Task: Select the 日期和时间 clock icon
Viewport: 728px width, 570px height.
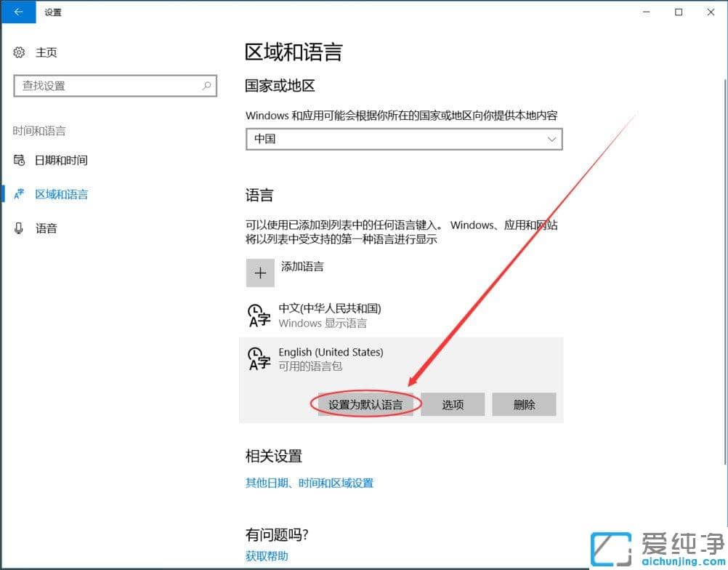Action: point(20,160)
